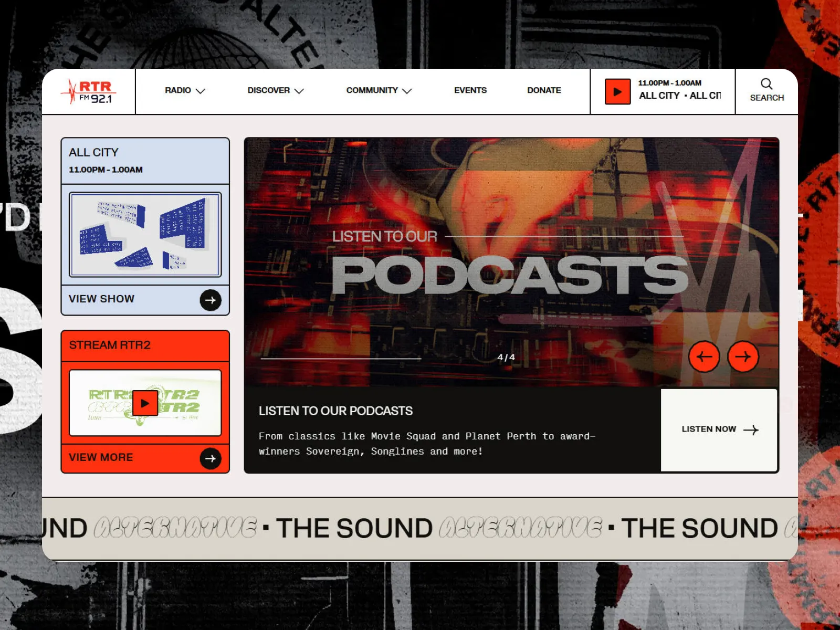This screenshot has width=840, height=630.
Task: Expand the Community dropdown menu
Action: pos(378,90)
